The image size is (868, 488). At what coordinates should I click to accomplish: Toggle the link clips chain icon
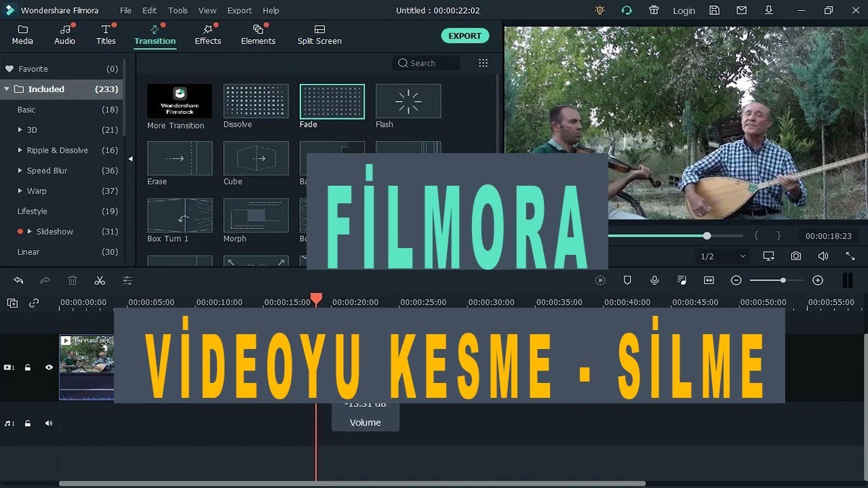click(x=34, y=303)
